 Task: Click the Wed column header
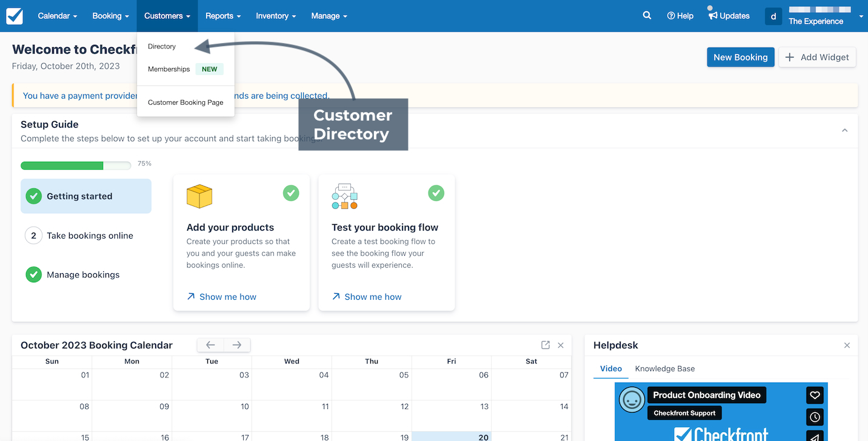(x=292, y=361)
